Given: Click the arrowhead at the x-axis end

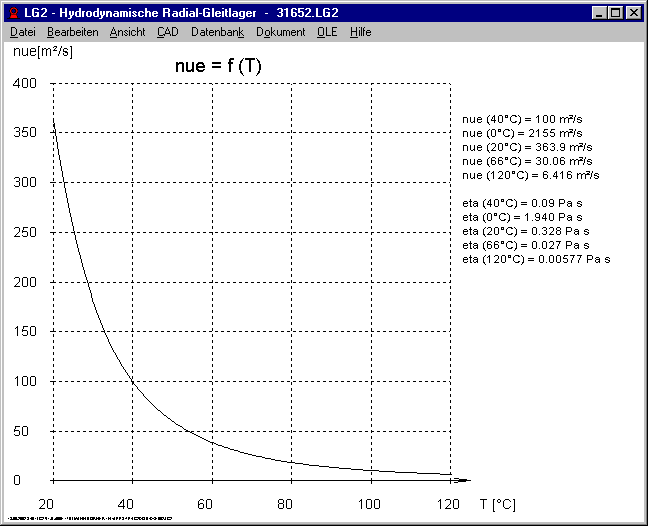Looking at the screenshot, I should [462, 480].
